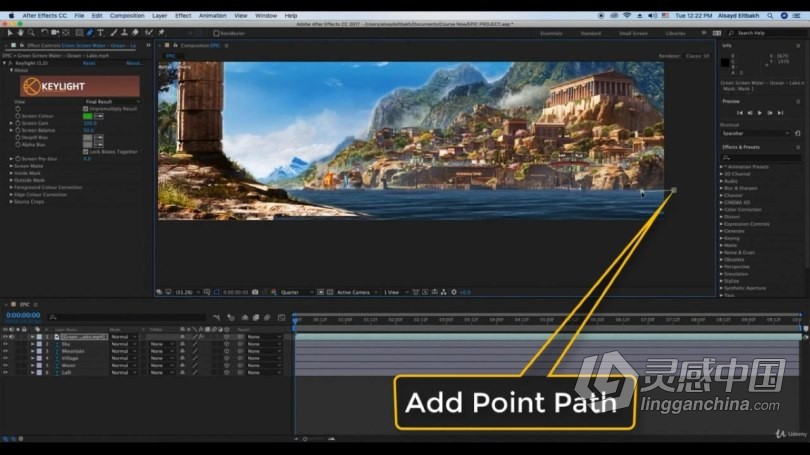This screenshot has height=455, width=810.
Task: Open composition mini-flowchart in timeline
Action: point(216,318)
